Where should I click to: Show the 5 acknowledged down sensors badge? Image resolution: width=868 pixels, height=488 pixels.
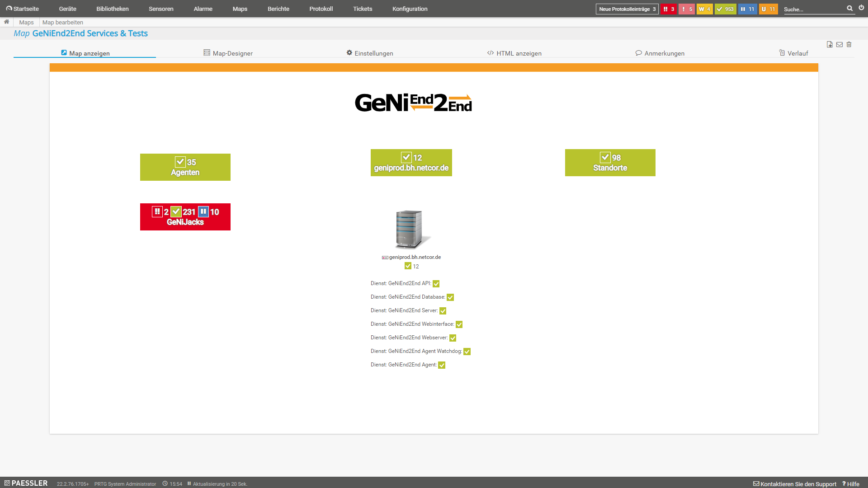tap(687, 9)
